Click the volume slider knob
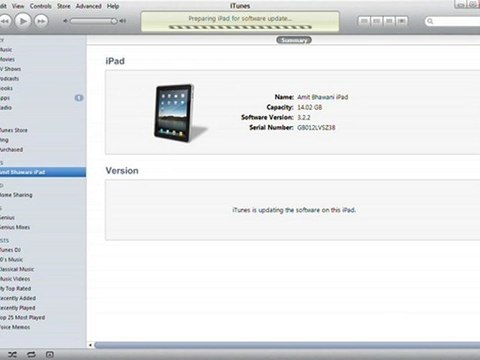Image resolution: width=480 pixels, height=360 pixels. click(114, 21)
